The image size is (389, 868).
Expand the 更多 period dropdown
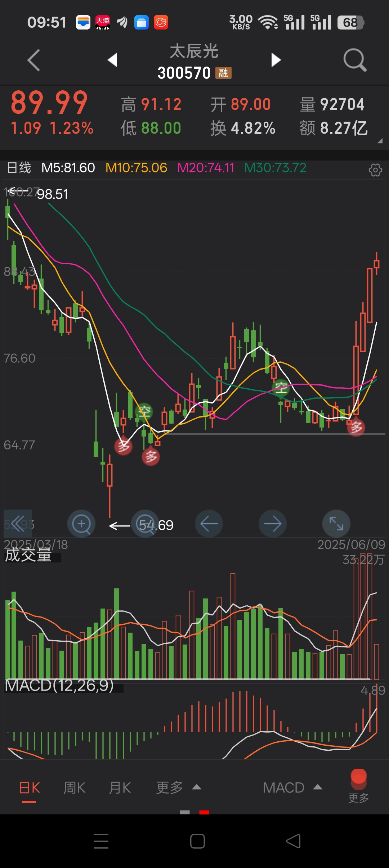pyautogui.click(x=178, y=788)
